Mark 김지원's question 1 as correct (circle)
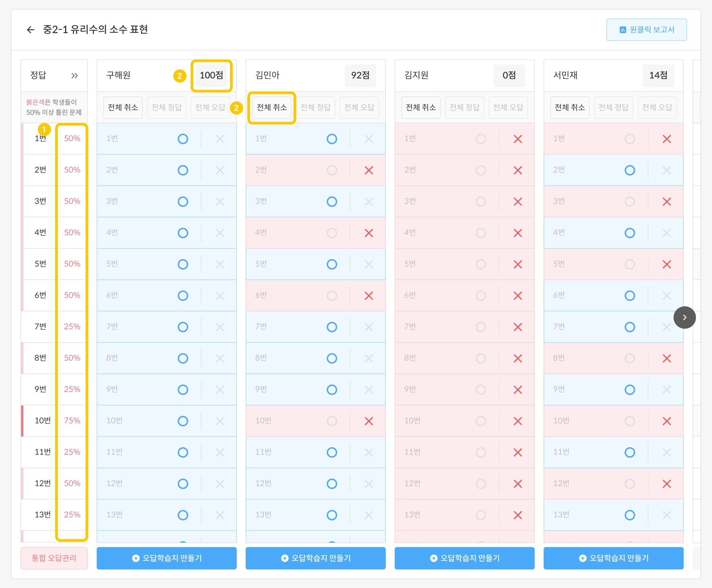712x588 pixels. [480, 139]
